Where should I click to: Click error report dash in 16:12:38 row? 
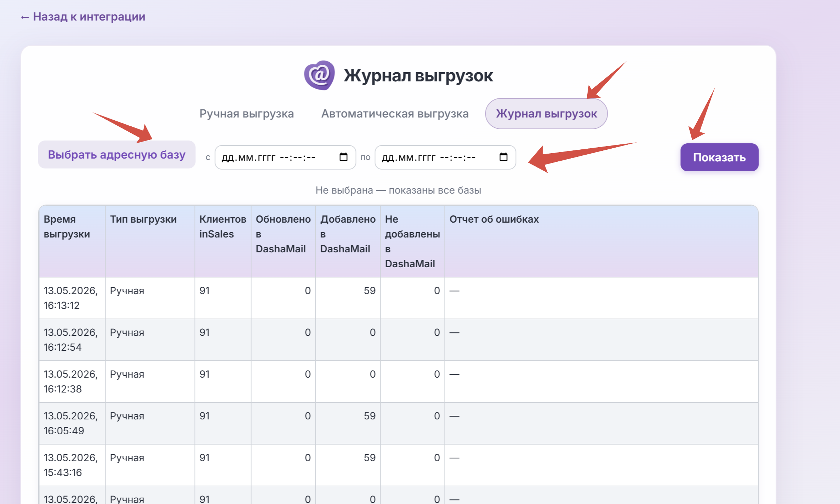point(454,374)
